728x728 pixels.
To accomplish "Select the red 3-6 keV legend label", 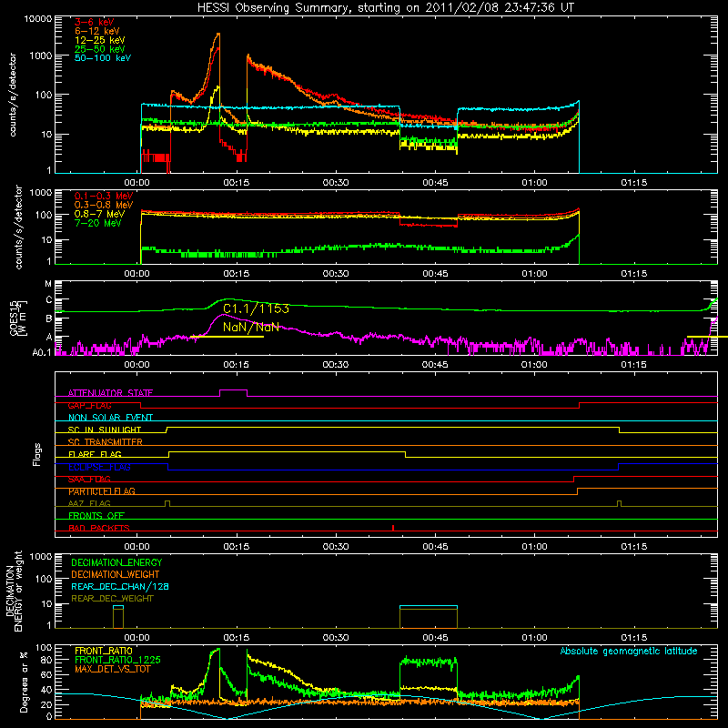I will (94, 22).
